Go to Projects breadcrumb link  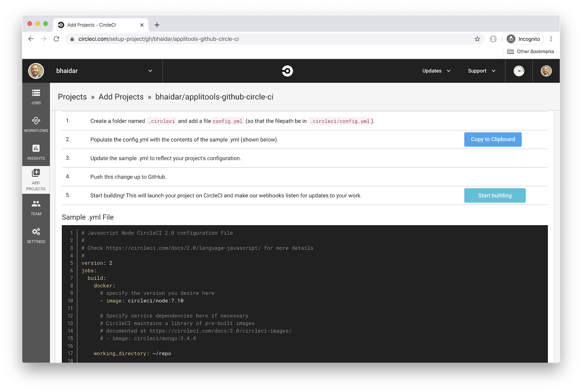point(72,97)
